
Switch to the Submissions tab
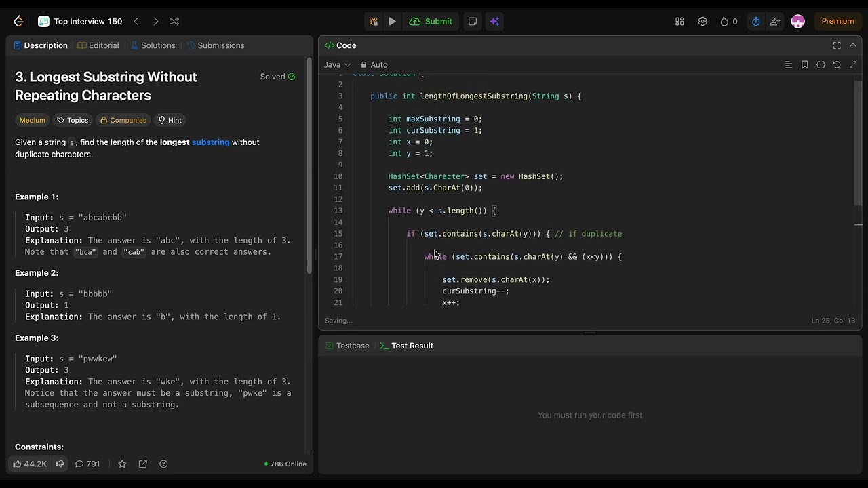click(216, 45)
